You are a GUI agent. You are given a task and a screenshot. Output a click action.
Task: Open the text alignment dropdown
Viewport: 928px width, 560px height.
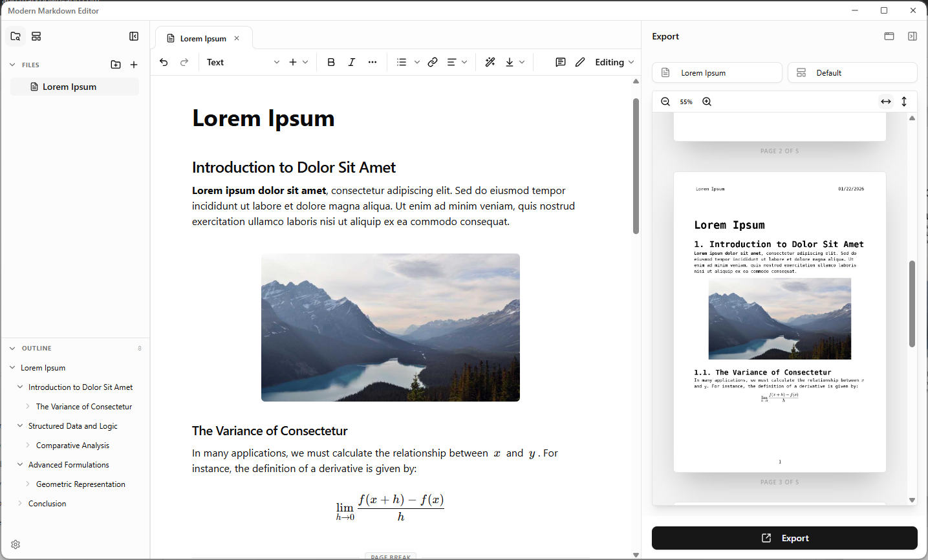[457, 62]
